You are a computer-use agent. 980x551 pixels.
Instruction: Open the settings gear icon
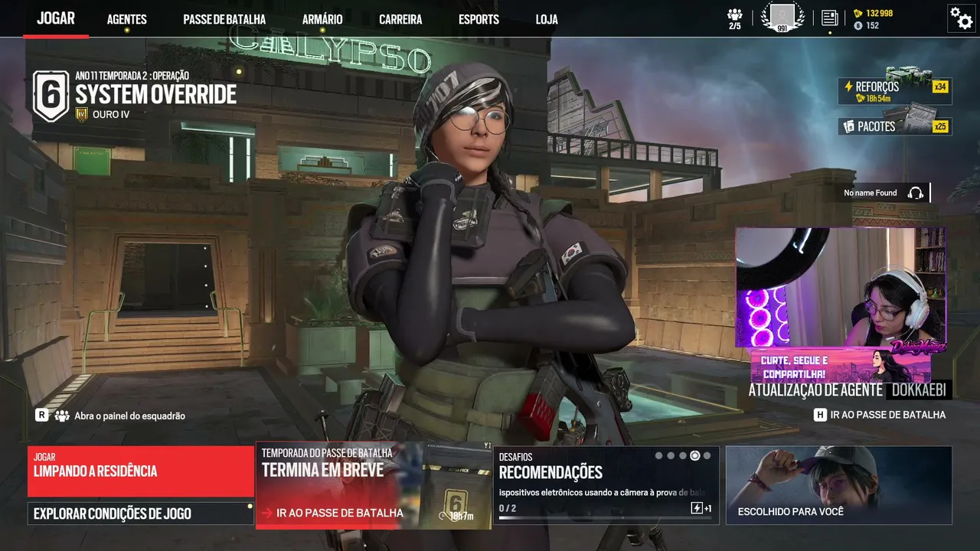[x=961, y=18]
